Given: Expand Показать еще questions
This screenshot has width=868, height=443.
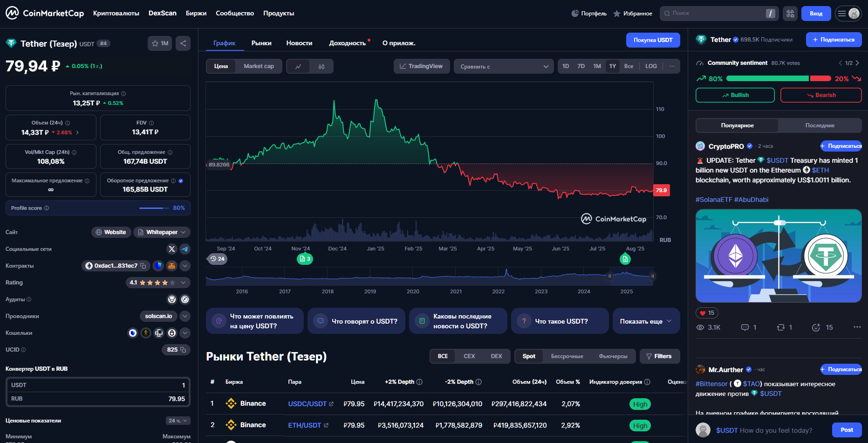Looking at the screenshot, I should (x=646, y=321).
